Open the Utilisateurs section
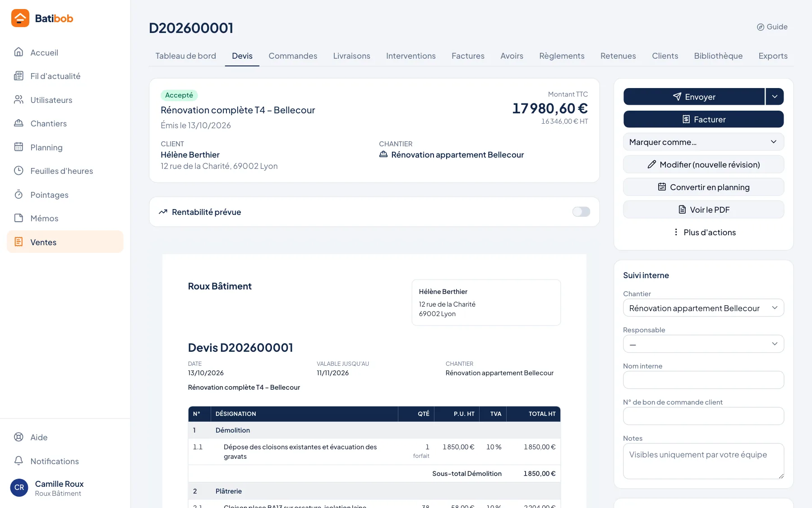 tap(65, 100)
